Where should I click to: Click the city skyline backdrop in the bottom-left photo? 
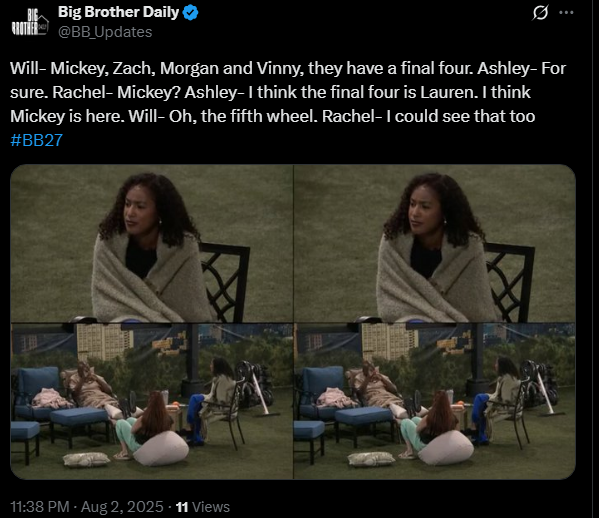(104, 342)
